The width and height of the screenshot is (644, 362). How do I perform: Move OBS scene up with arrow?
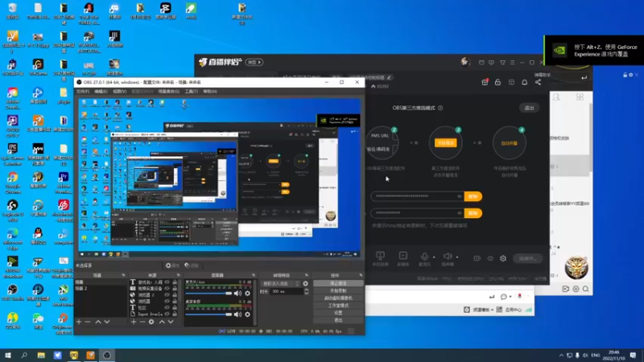tap(98, 323)
